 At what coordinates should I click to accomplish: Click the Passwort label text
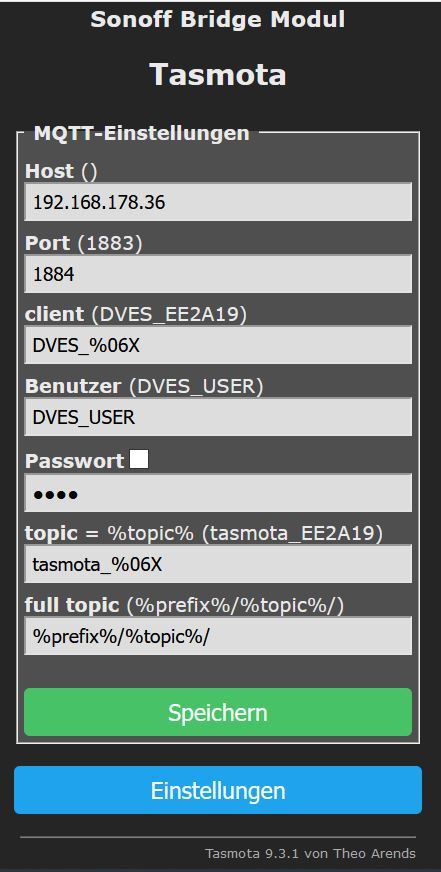[x=75, y=461]
